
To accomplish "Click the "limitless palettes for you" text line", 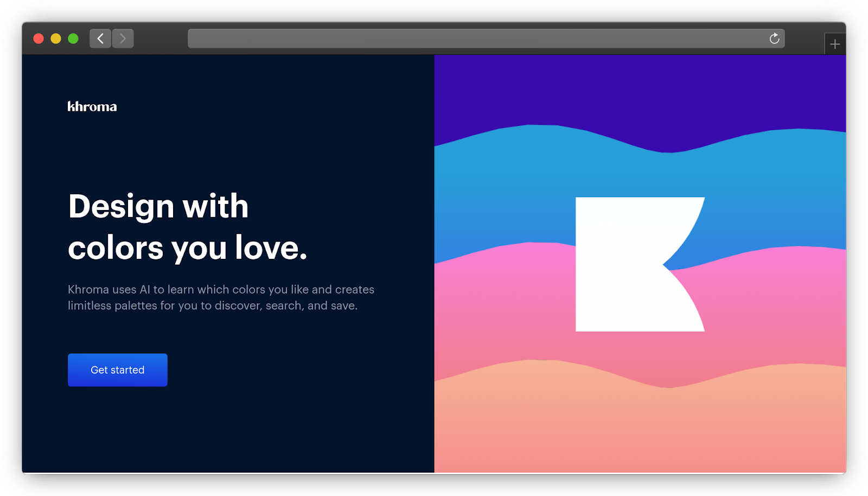I will [213, 306].
